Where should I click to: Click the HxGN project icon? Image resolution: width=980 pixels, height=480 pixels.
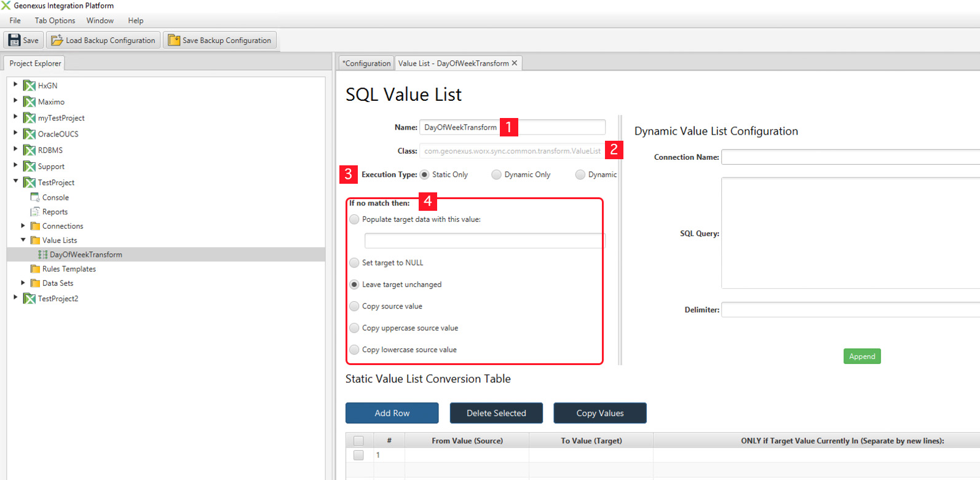[x=30, y=85]
